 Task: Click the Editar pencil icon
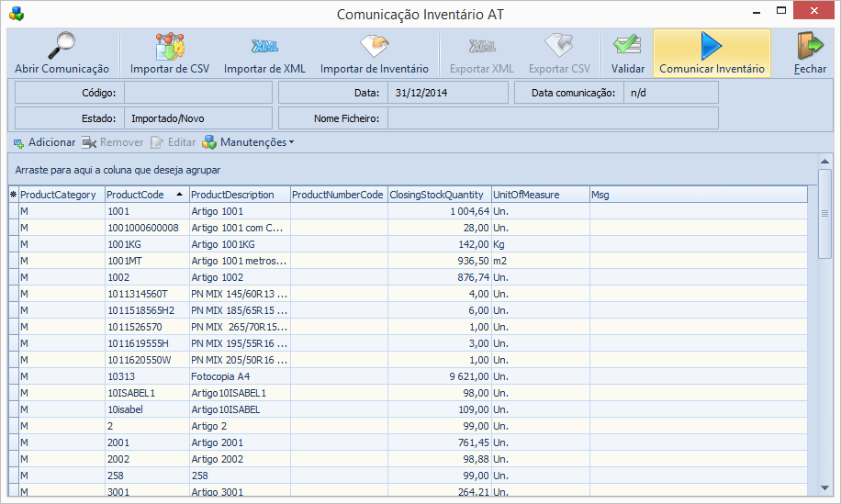(x=157, y=142)
